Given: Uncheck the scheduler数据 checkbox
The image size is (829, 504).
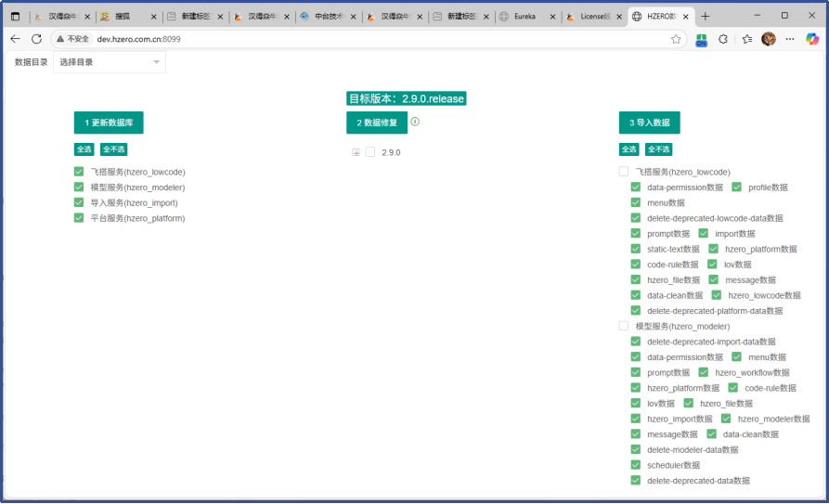Looking at the screenshot, I should 636,465.
